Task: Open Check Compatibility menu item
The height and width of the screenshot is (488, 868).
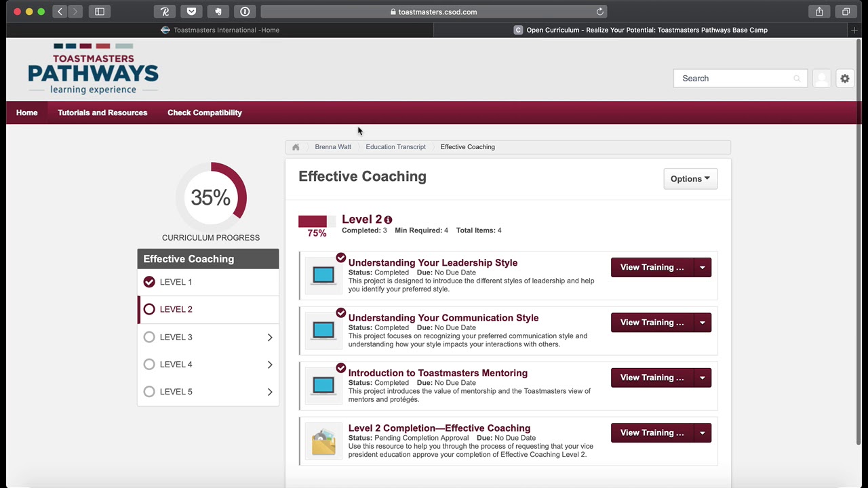Action: pyautogui.click(x=205, y=113)
